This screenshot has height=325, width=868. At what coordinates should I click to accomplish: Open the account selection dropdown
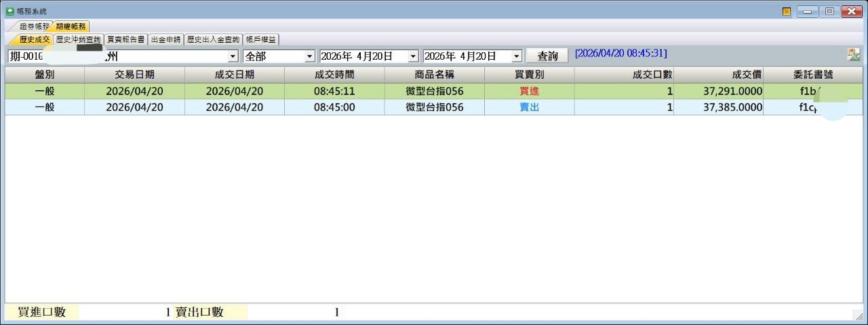click(x=233, y=56)
